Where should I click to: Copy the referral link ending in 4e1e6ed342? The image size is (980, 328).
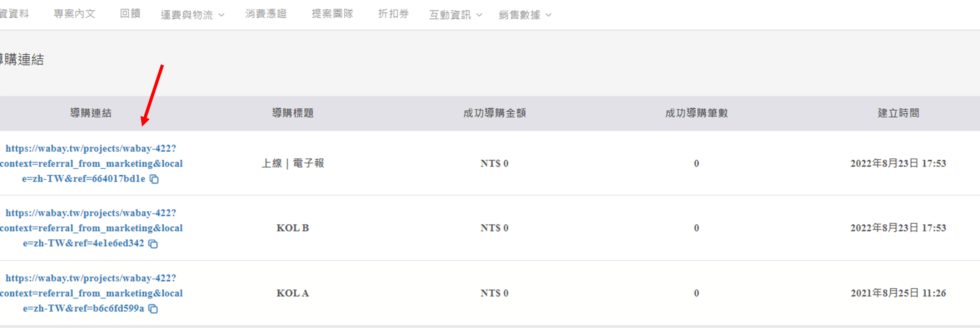[x=153, y=244]
